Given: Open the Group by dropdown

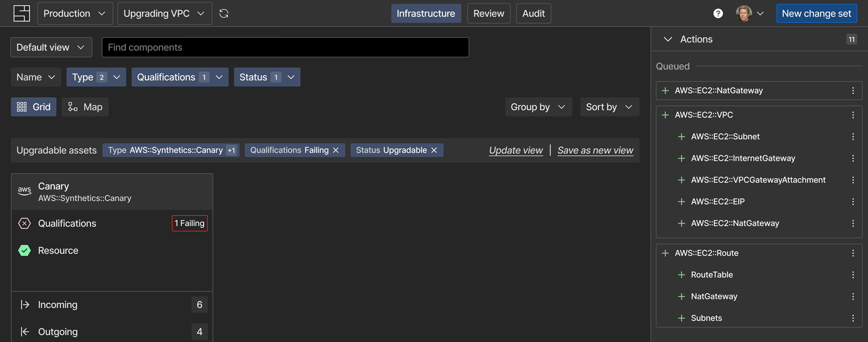Looking at the screenshot, I should [538, 107].
